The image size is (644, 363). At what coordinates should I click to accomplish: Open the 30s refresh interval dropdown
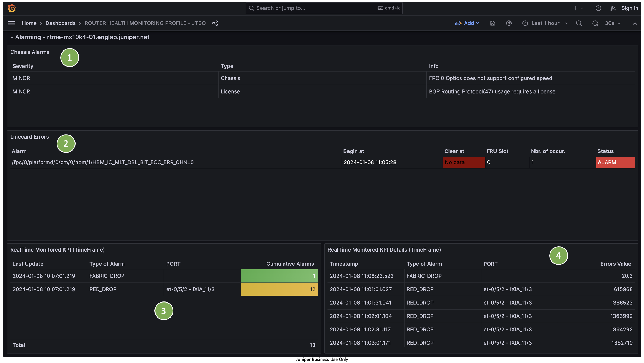[612, 23]
